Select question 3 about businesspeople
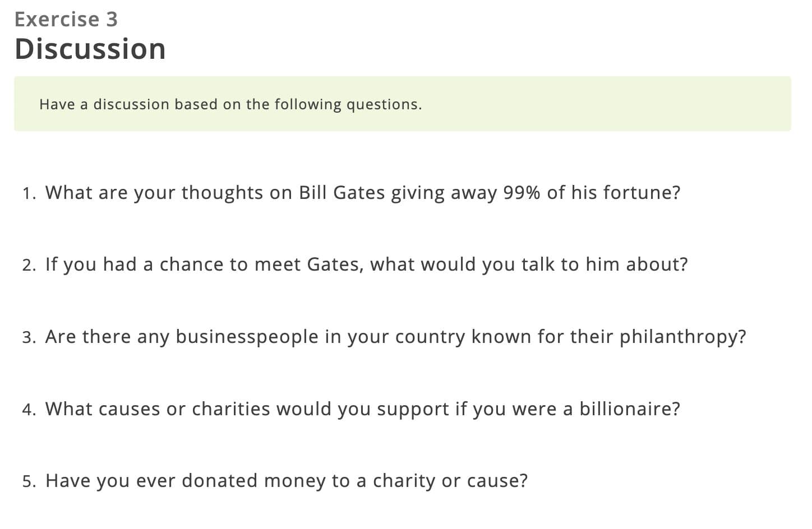The width and height of the screenshot is (812, 529). [x=395, y=337]
